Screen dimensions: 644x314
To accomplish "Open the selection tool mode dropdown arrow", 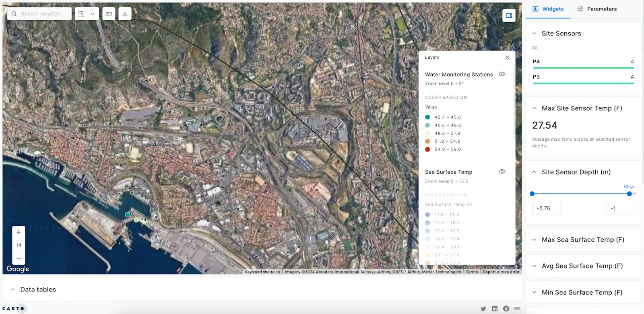I will pos(93,14).
